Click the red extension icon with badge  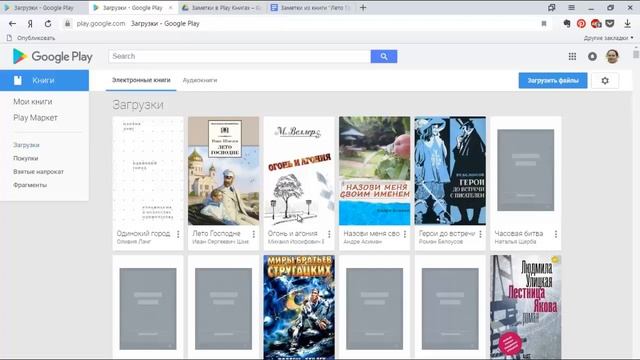coord(596,24)
